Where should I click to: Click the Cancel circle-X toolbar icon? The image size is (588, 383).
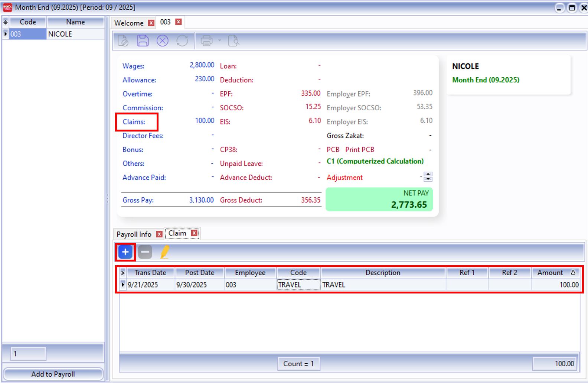pyautogui.click(x=162, y=40)
